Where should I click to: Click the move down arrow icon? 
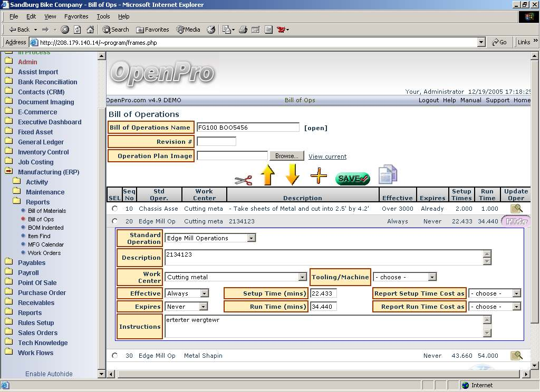292,175
